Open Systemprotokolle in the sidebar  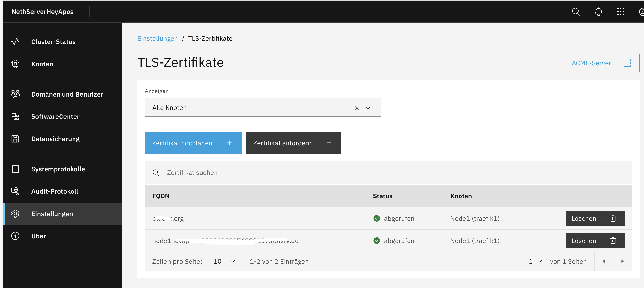click(x=58, y=169)
